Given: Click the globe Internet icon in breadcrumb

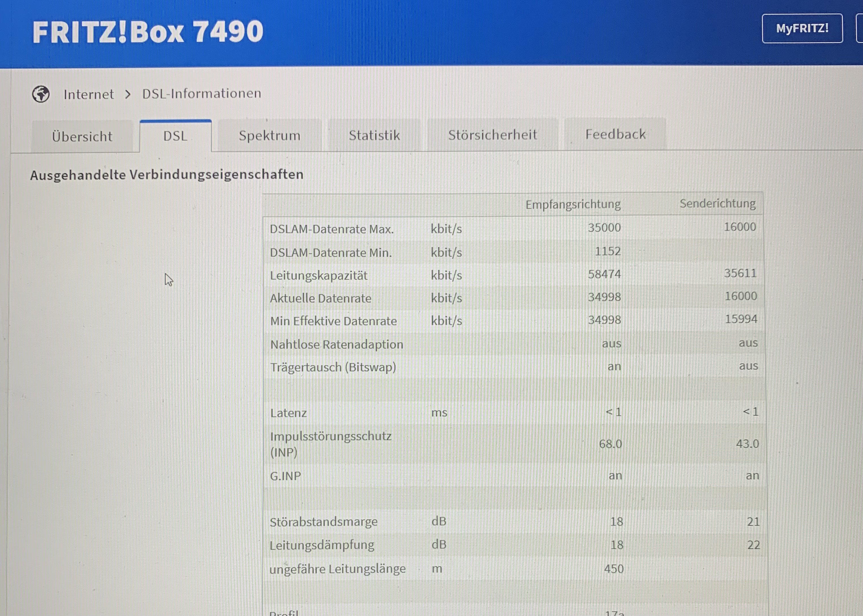Looking at the screenshot, I should point(41,94).
